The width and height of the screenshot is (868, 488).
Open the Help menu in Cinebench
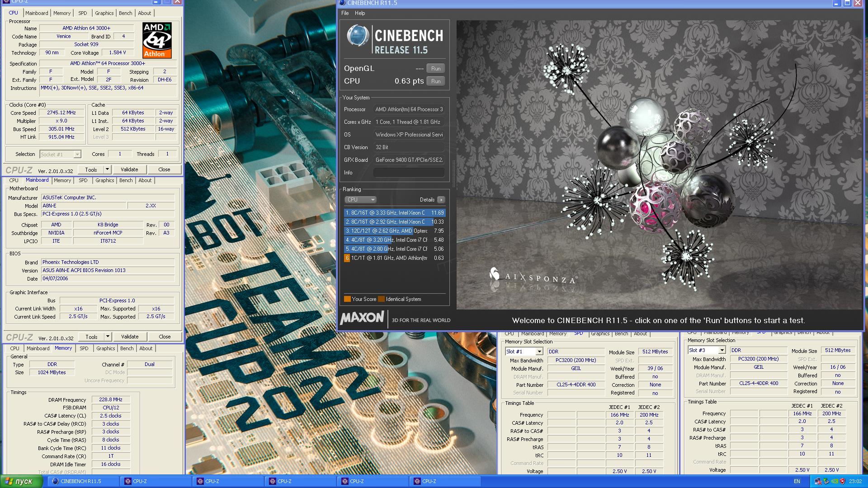pyautogui.click(x=360, y=13)
